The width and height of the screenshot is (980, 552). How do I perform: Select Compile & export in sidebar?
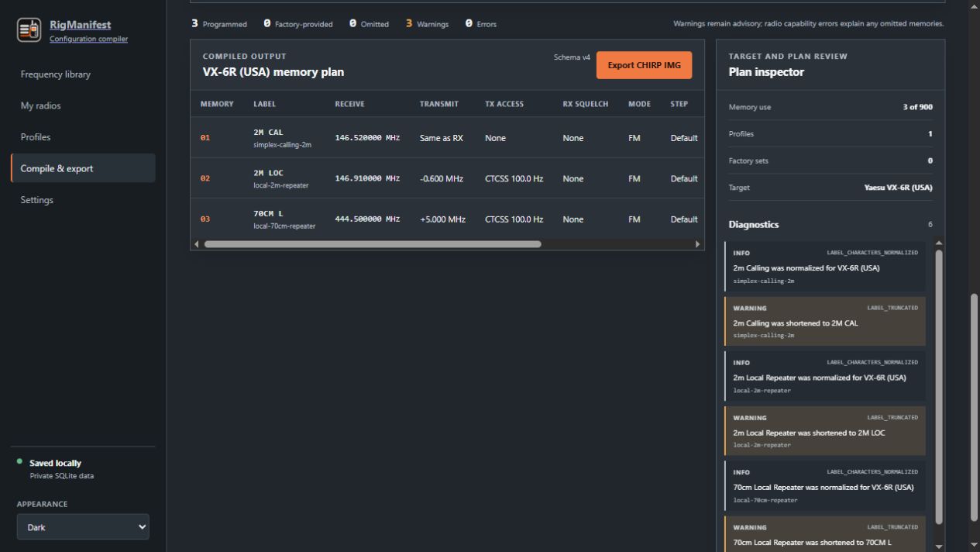83,168
